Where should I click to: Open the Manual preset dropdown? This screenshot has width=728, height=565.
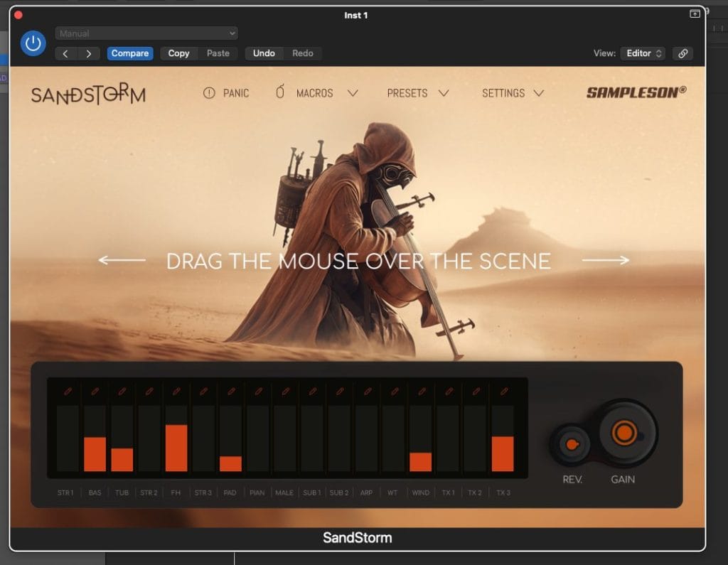tap(146, 33)
